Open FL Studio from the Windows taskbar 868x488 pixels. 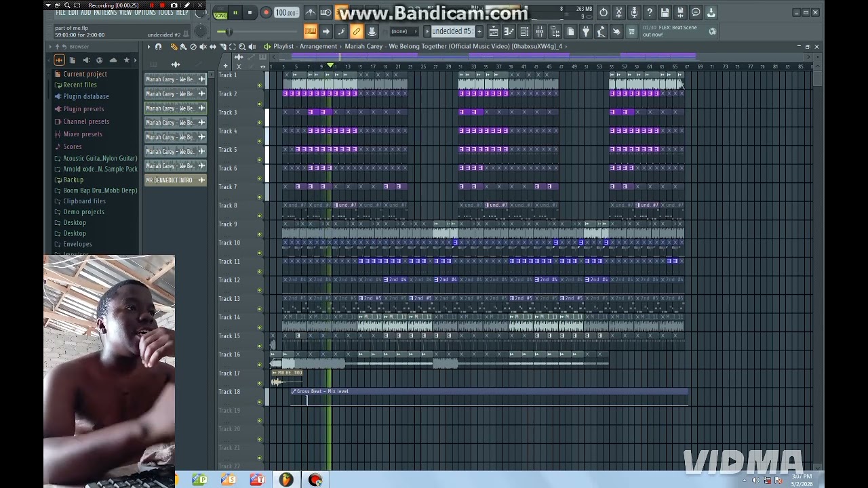click(285, 480)
